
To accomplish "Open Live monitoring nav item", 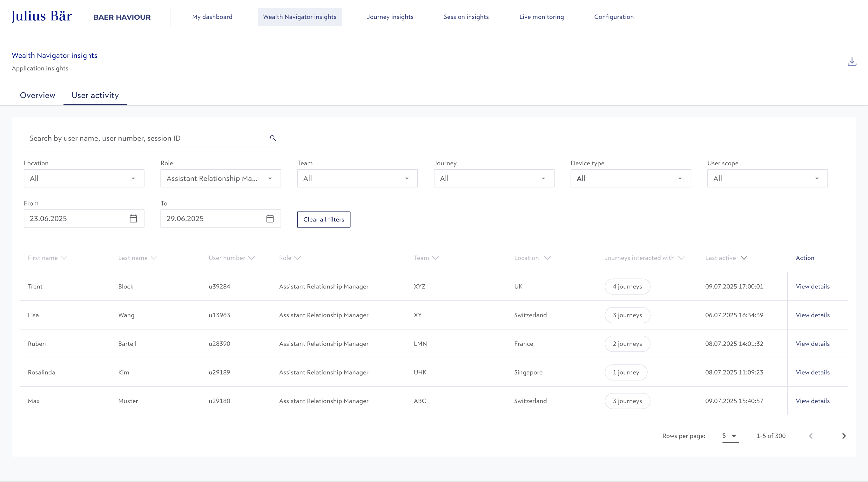I will point(542,17).
